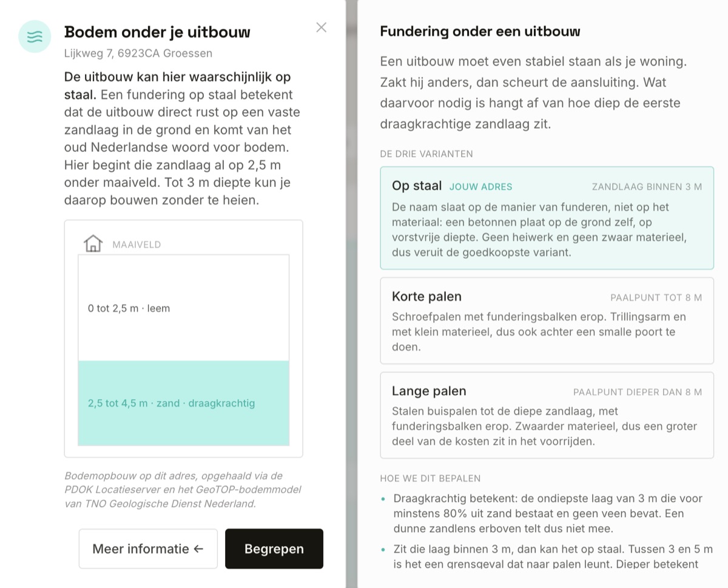
Task: Click the arrow in Meer informatie button
Action: [x=198, y=549]
